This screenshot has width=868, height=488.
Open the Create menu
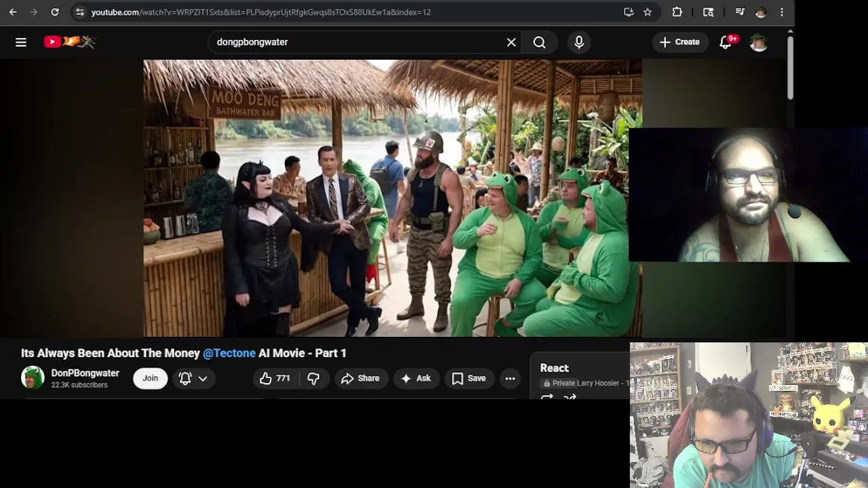(679, 42)
